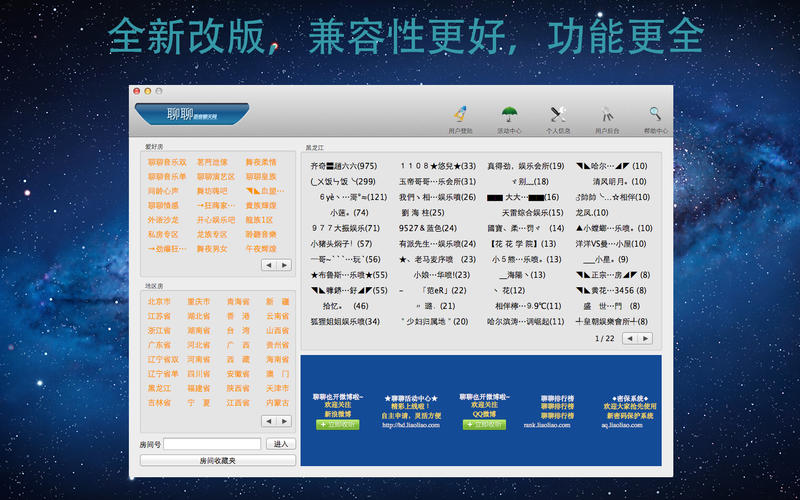Viewport: 800px width, 500px height.
Task: Open 帮助中心 magnifier icon
Action: pos(655,115)
